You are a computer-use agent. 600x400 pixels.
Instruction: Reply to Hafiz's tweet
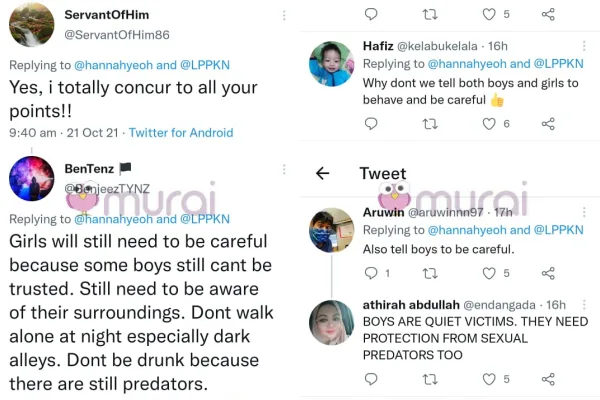pyautogui.click(x=371, y=124)
